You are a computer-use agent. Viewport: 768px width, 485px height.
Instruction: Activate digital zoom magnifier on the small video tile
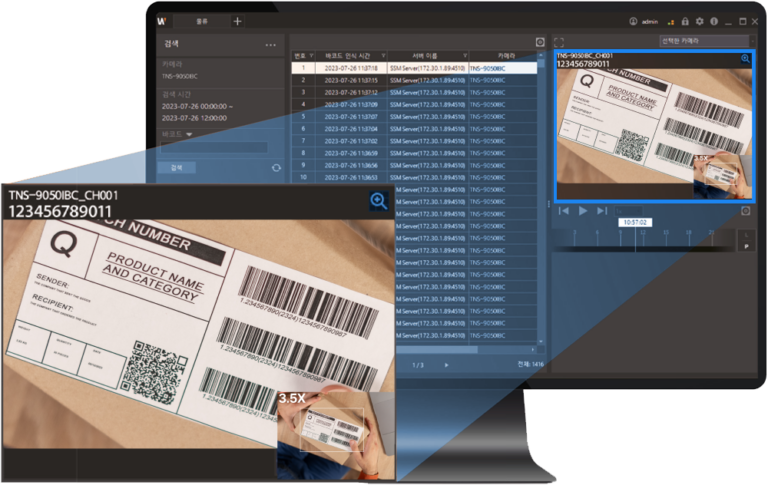pos(745,59)
